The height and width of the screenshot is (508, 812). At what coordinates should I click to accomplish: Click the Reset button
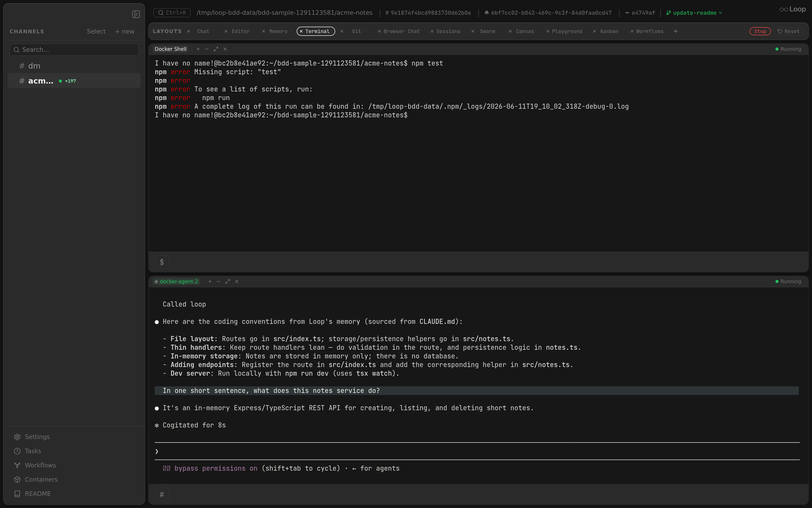pos(788,31)
